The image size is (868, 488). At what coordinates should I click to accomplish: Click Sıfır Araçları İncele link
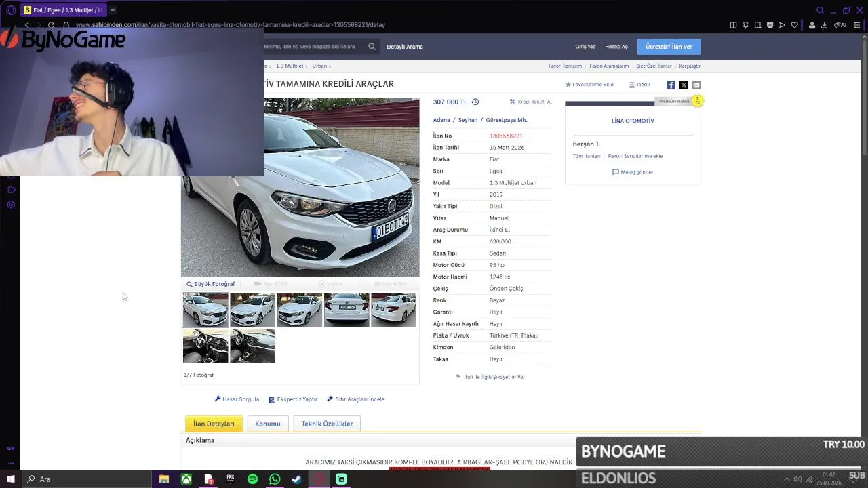point(356,399)
